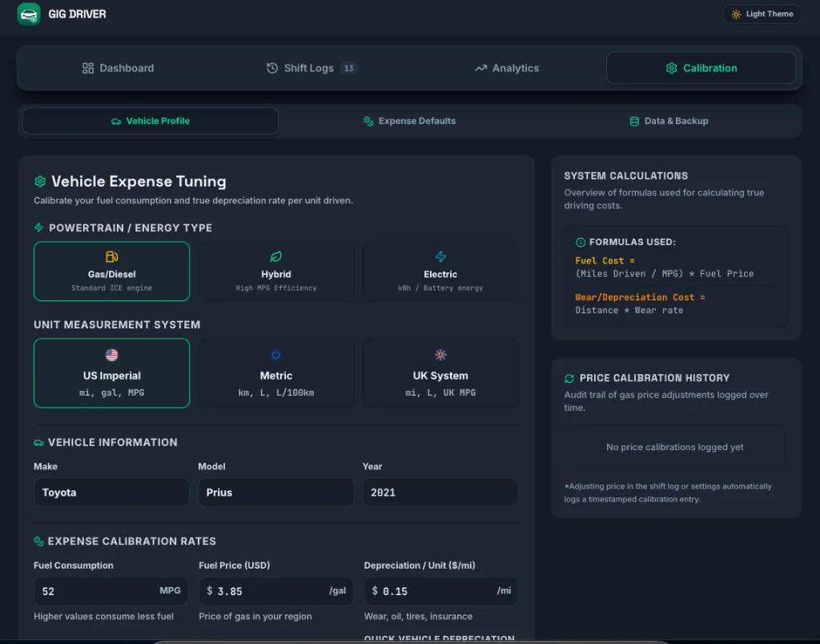Click the Wear/Depreciation Cost formula label
The width and height of the screenshot is (820, 644).
(x=640, y=297)
